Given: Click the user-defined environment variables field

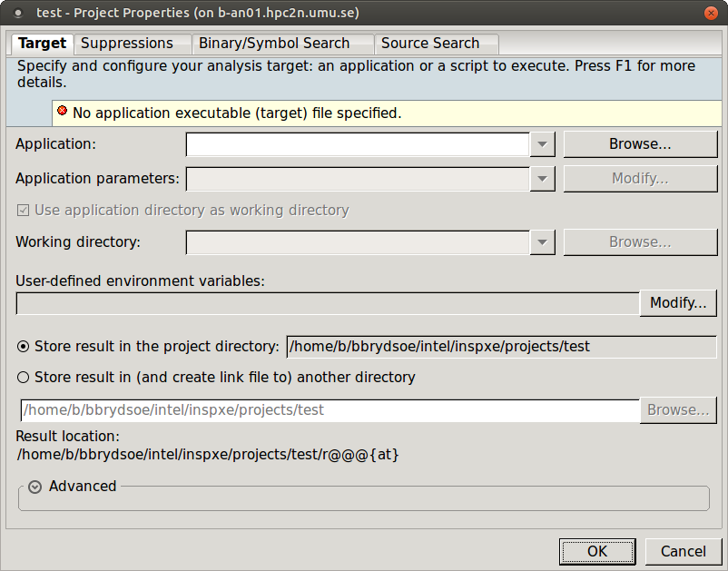Looking at the screenshot, I should [x=328, y=303].
